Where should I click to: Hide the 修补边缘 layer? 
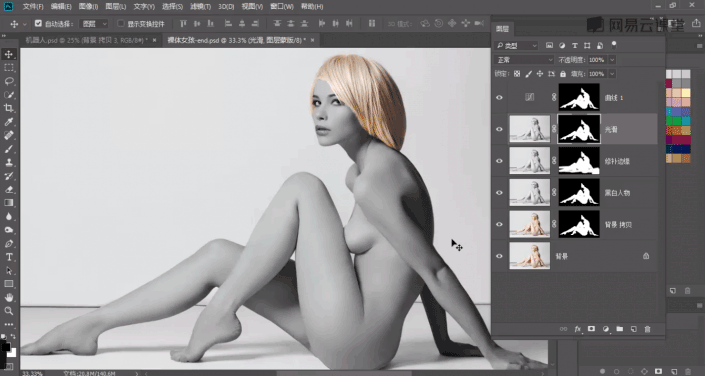(499, 161)
